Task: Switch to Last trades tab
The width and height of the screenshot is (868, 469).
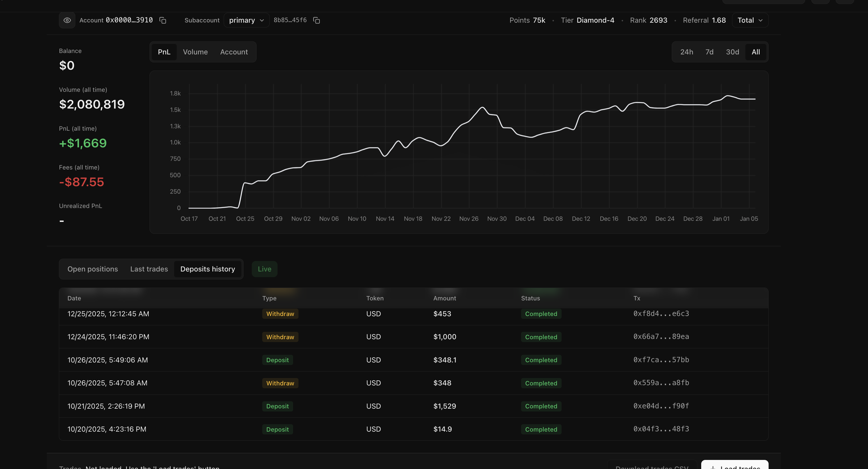Action: (149, 269)
